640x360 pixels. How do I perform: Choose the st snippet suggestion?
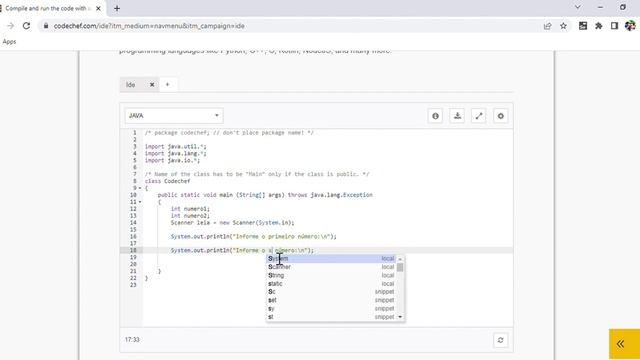click(x=331, y=317)
